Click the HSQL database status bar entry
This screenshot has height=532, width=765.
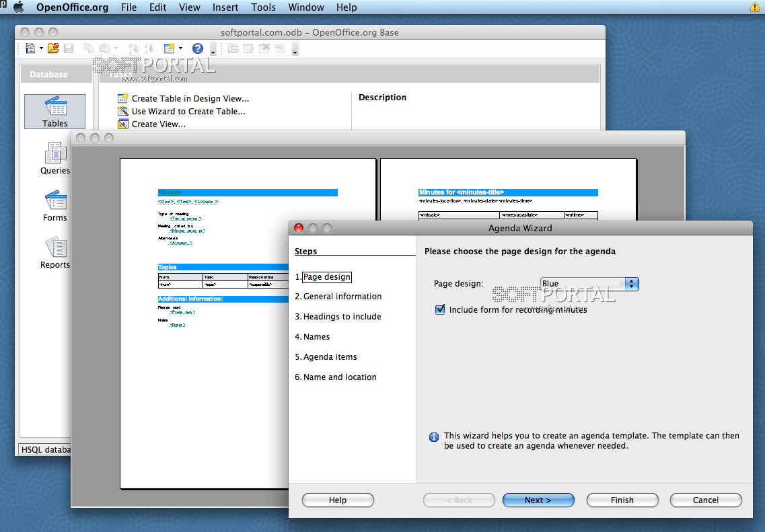[x=45, y=449]
